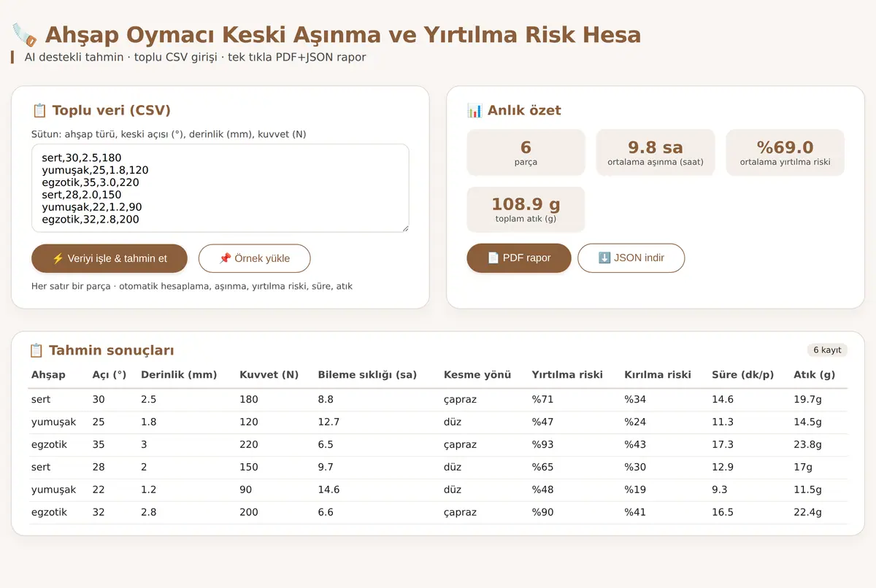Click the %90 yırtılma riski cell

pos(543,512)
